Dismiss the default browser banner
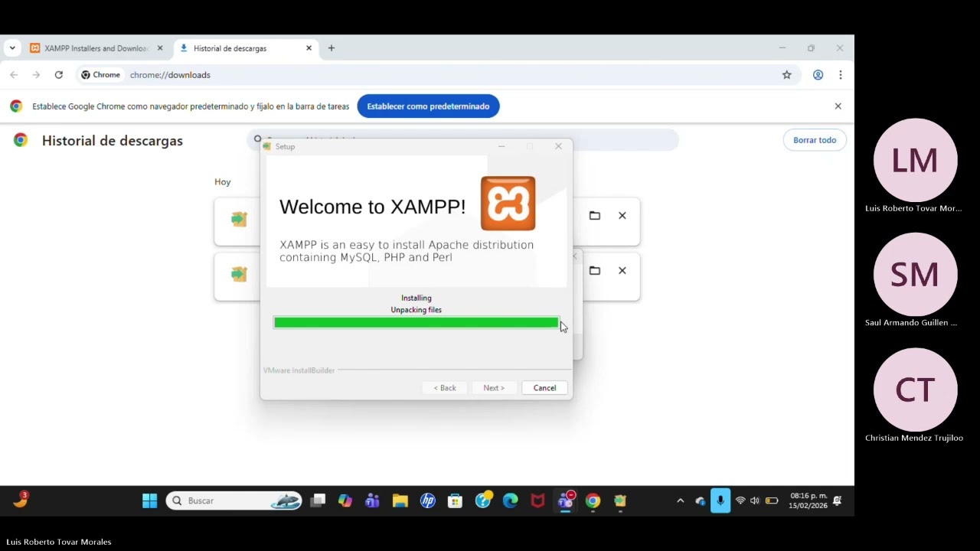 838,106
